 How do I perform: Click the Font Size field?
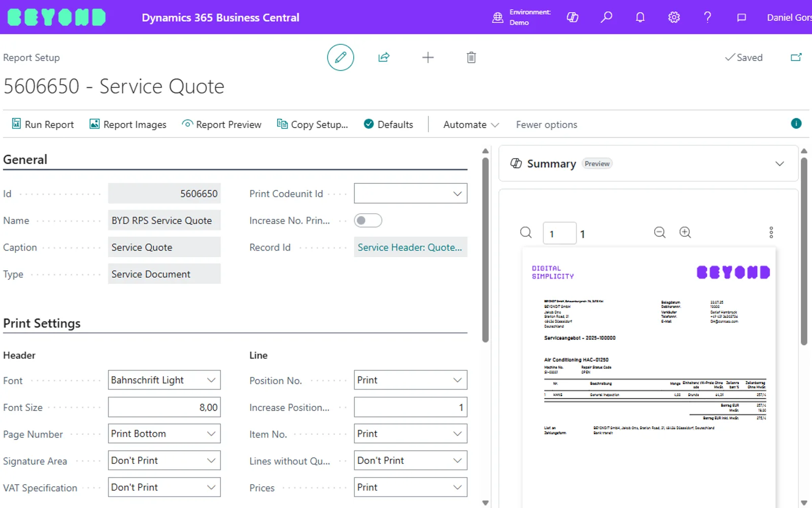pos(164,407)
